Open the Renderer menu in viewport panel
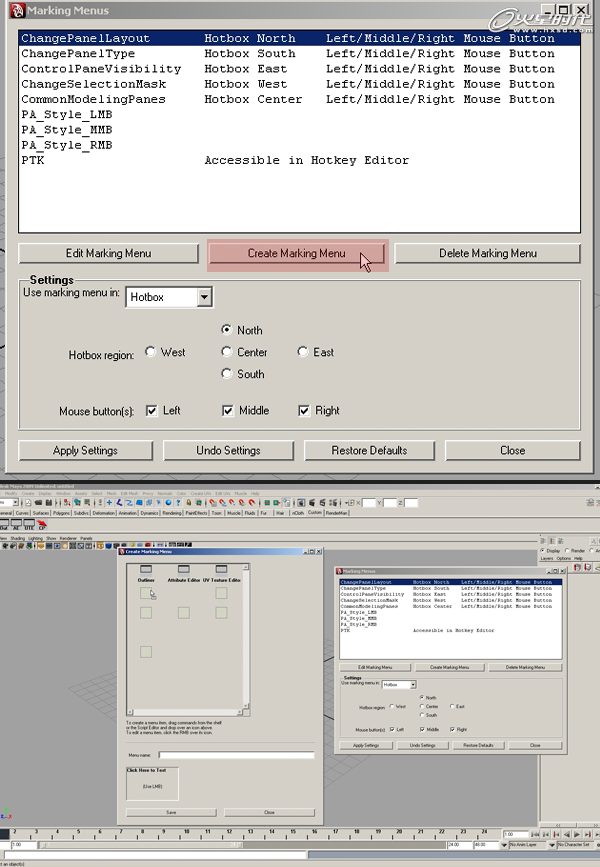The width and height of the screenshot is (600, 867). click(x=68, y=538)
